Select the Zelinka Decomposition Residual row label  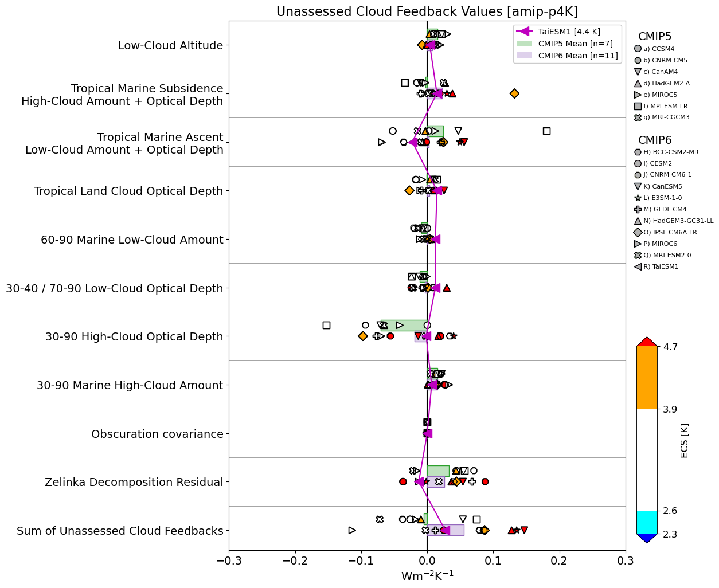point(134,482)
